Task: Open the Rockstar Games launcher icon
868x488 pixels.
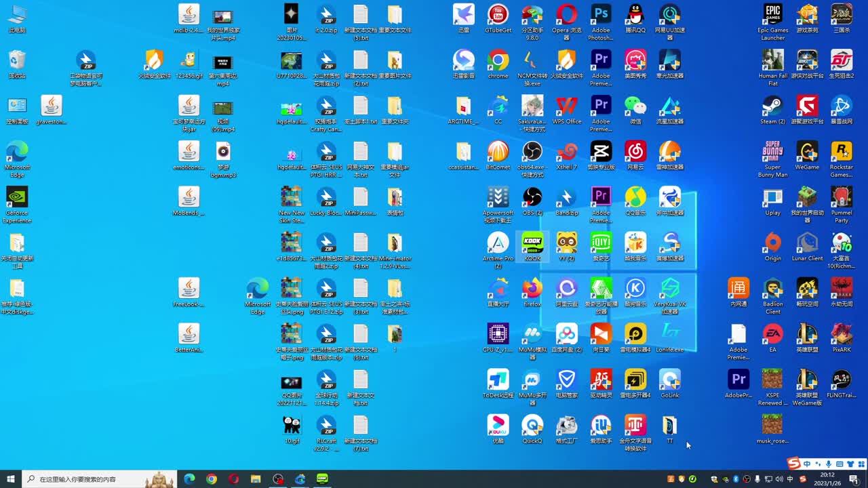Action: 842,152
